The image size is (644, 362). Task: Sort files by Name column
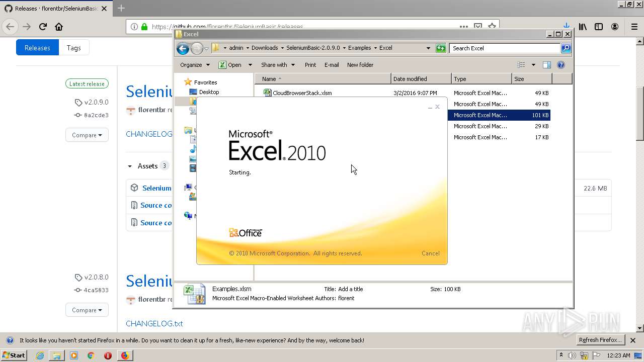click(323, 79)
